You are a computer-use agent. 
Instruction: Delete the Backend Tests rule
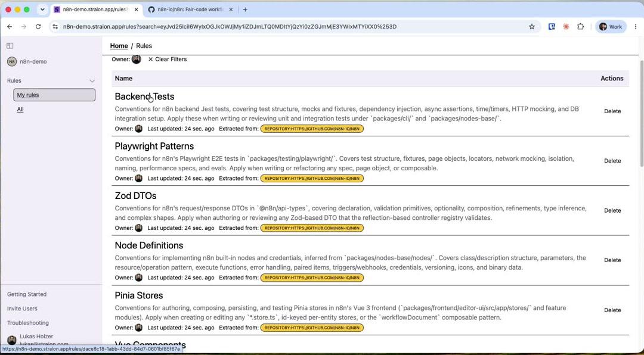[612, 111]
